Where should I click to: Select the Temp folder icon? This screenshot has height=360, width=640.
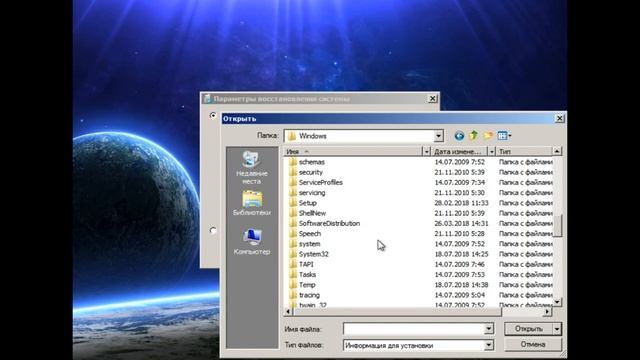click(x=292, y=284)
